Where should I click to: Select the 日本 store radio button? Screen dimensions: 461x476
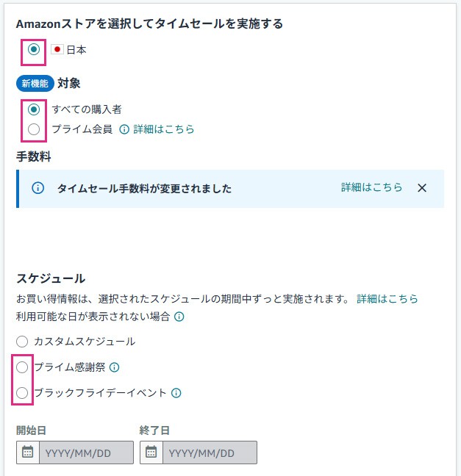(x=34, y=50)
